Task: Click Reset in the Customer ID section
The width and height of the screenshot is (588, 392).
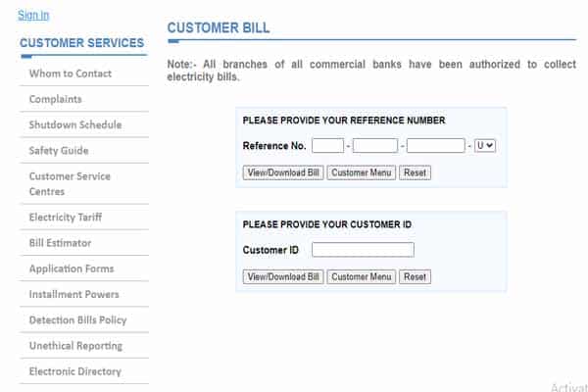Action: pos(415,277)
